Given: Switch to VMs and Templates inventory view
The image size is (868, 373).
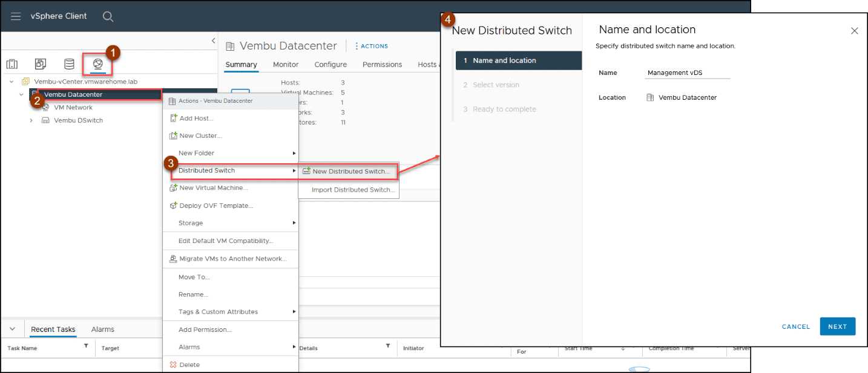Looking at the screenshot, I should (41, 64).
